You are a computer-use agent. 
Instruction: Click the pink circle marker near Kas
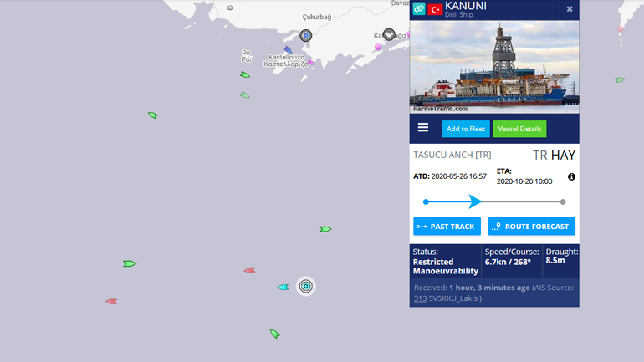[x=377, y=47]
